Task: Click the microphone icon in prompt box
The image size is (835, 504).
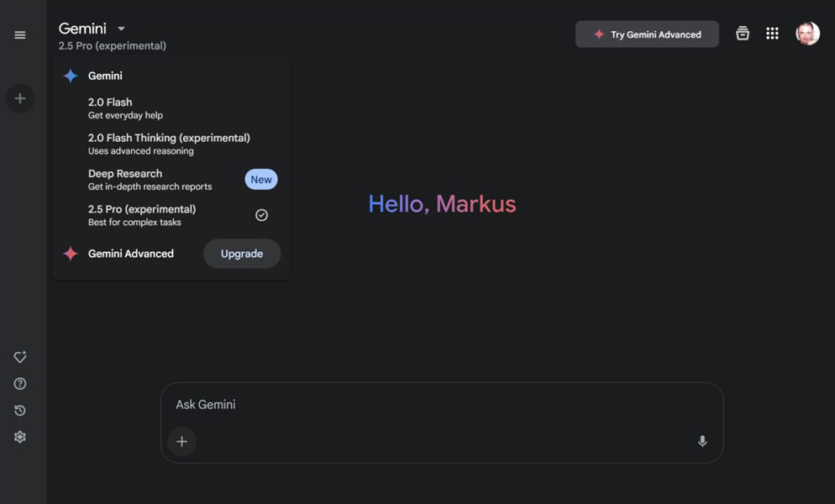Action: pyautogui.click(x=702, y=441)
